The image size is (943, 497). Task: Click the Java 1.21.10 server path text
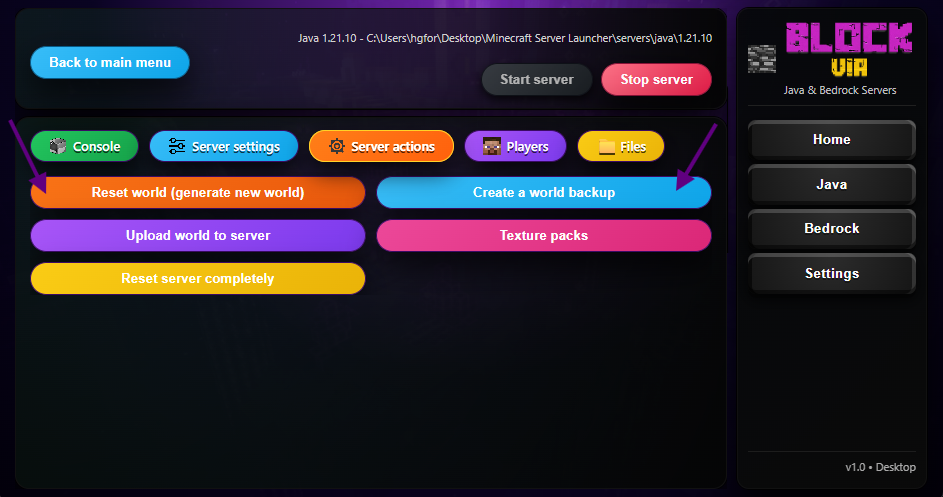click(x=505, y=38)
